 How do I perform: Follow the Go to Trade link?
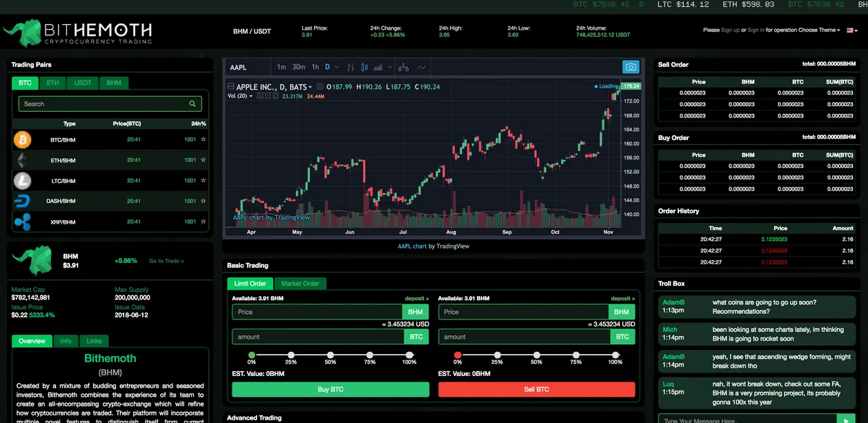tap(166, 261)
